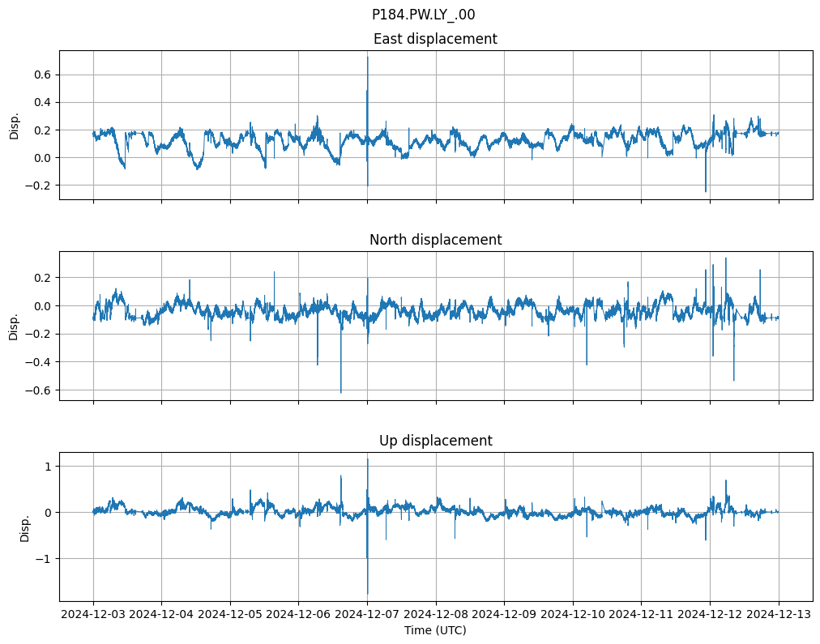Select the 2024-12-07 date tick label
The height and width of the screenshot is (644, 820).
(x=367, y=615)
